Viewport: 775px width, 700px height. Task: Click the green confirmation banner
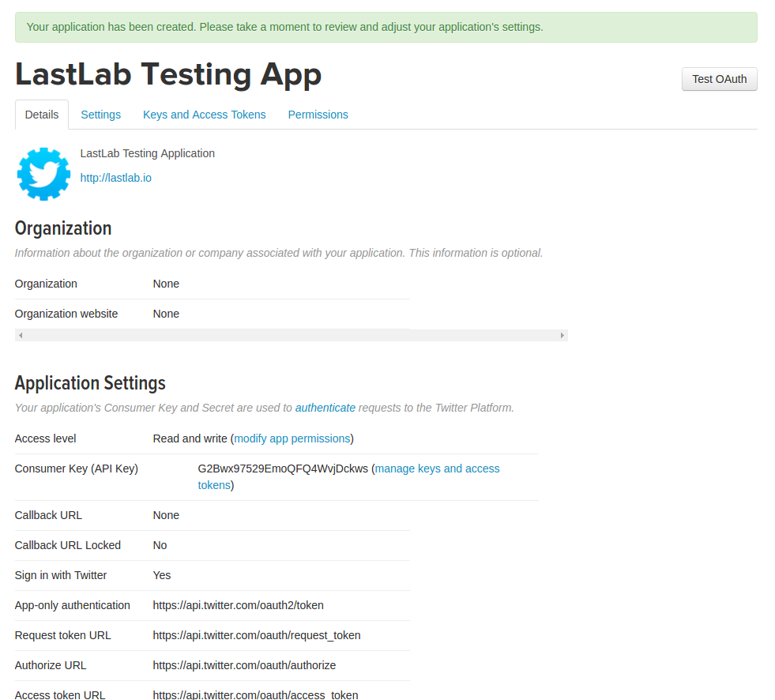click(387, 27)
